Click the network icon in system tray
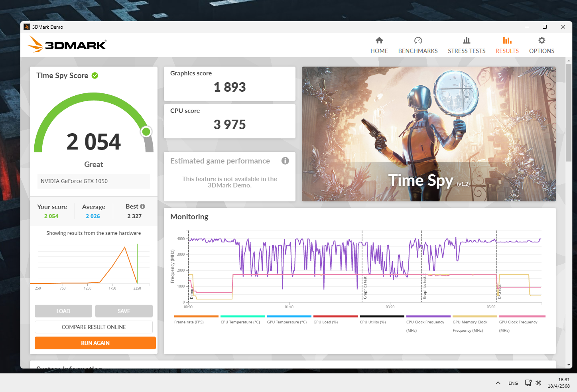 [528, 383]
